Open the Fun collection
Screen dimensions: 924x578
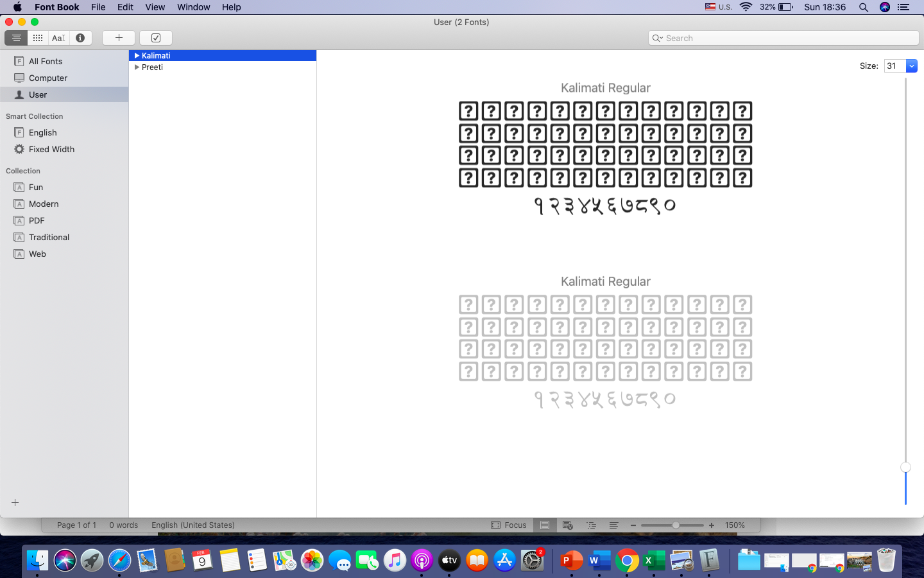tap(64, 187)
